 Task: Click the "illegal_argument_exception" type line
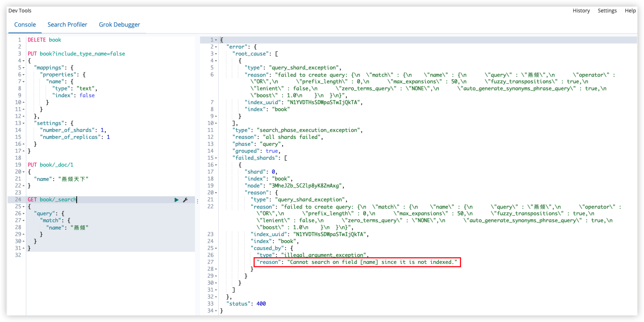pos(313,255)
